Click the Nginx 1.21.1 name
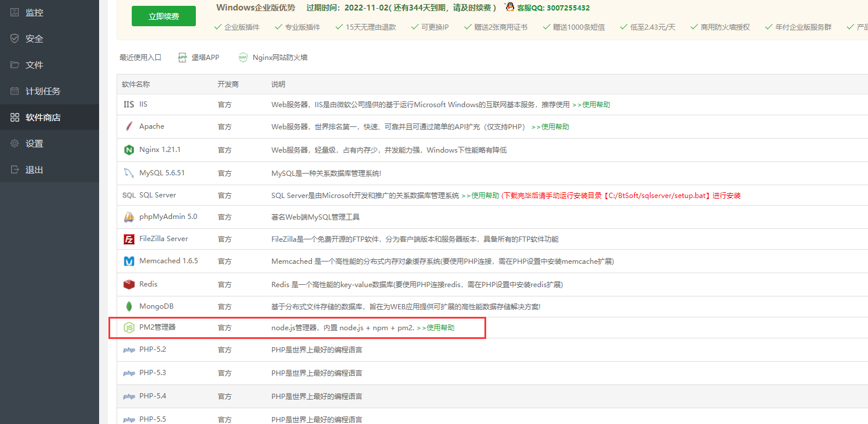868x424 pixels. (160, 150)
